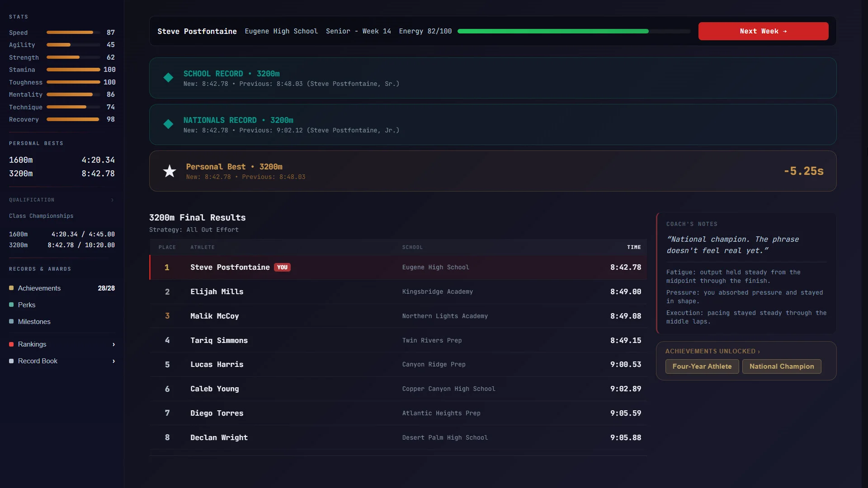Click the Class Championships label
Image resolution: width=868 pixels, height=488 pixels.
pos(41,216)
